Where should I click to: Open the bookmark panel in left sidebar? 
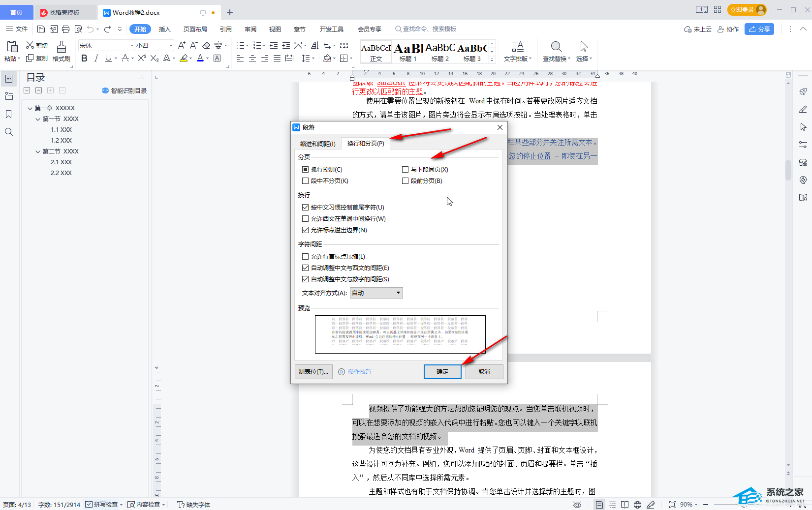9,114
